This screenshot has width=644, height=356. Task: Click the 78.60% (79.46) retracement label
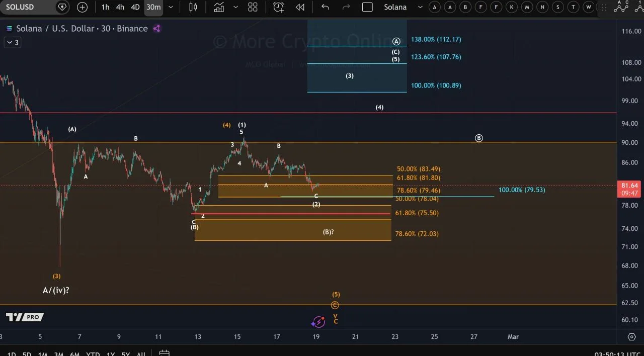point(419,190)
